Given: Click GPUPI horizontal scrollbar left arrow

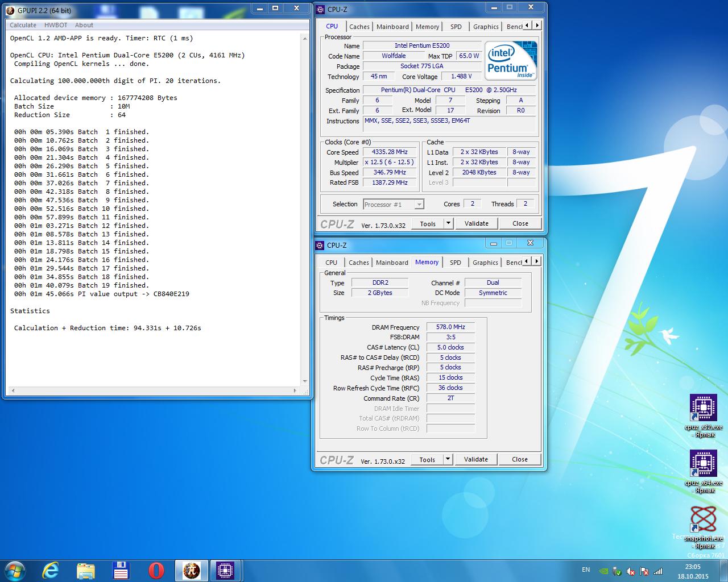Looking at the screenshot, I should pyautogui.click(x=13, y=390).
